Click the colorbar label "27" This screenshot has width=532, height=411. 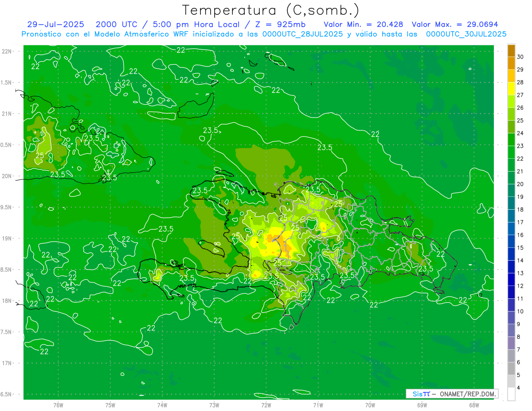point(520,95)
